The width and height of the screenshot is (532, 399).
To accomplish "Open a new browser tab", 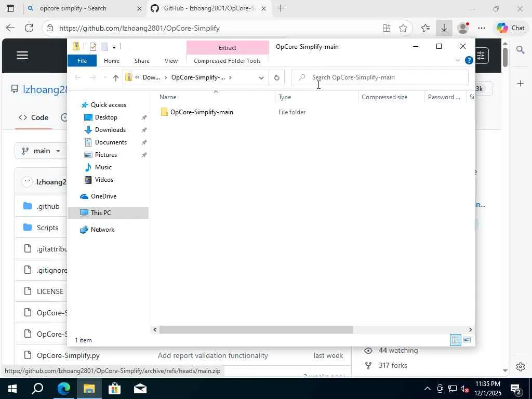I will tap(281, 8).
